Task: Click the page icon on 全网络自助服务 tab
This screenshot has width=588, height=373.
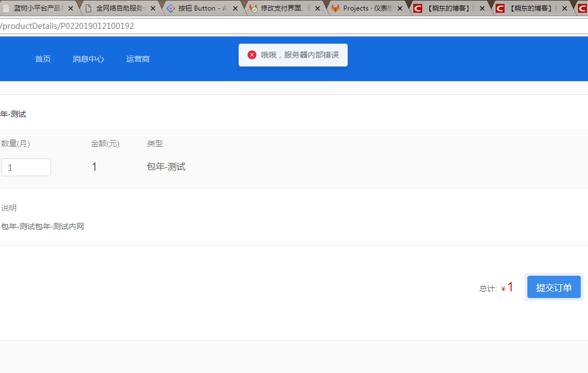Action: pyautogui.click(x=88, y=8)
